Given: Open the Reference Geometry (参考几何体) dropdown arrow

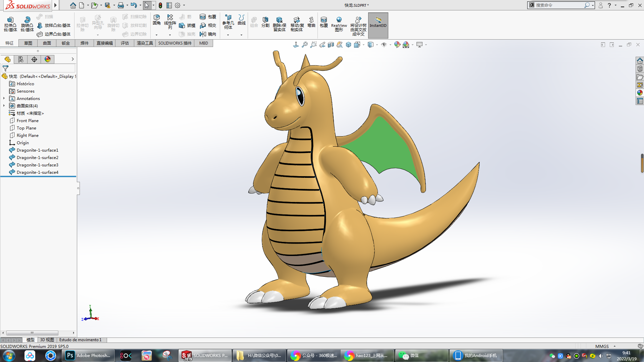Looking at the screenshot, I should coord(228,35).
